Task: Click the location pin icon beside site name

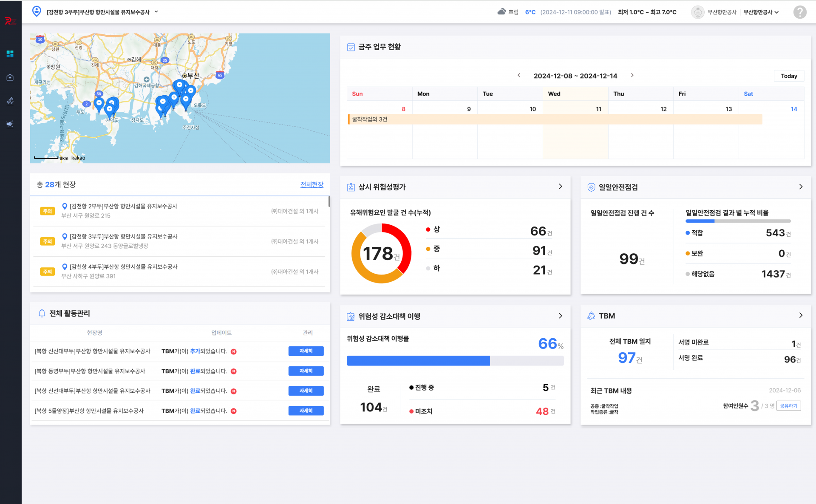Action: coord(37,11)
